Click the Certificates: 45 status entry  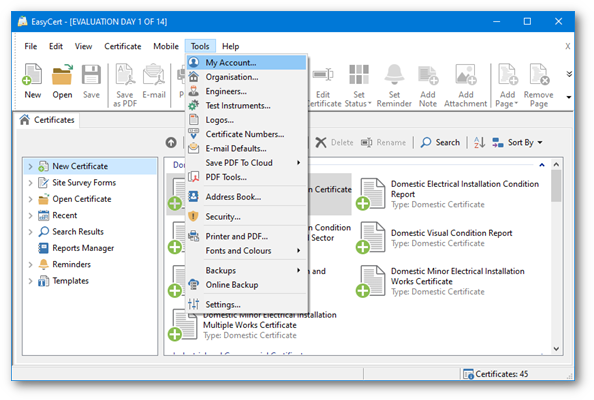point(496,374)
